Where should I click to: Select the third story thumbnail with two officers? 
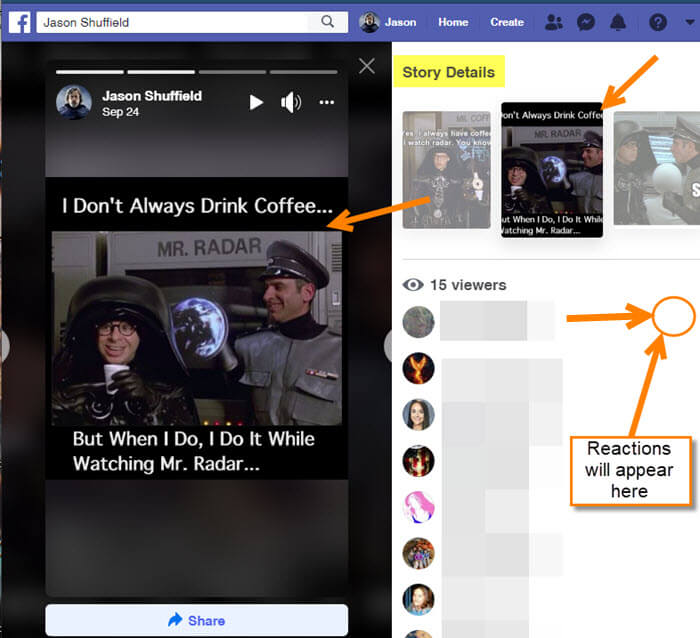tap(656, 168)
